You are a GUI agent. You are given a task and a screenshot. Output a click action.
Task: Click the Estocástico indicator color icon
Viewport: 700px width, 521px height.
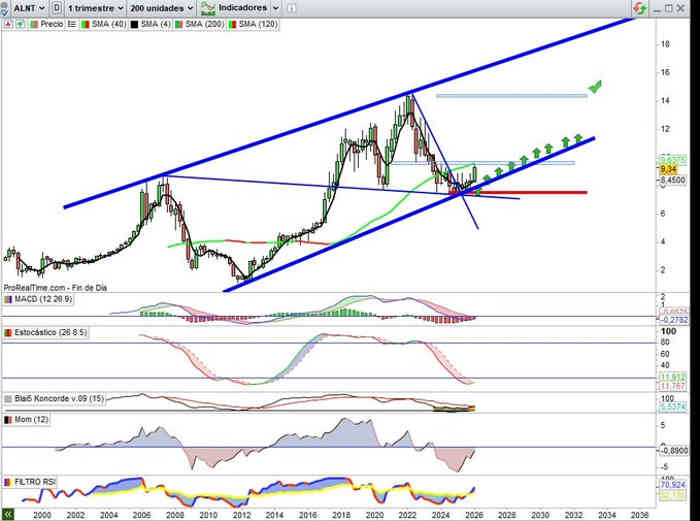click(8, 332)
